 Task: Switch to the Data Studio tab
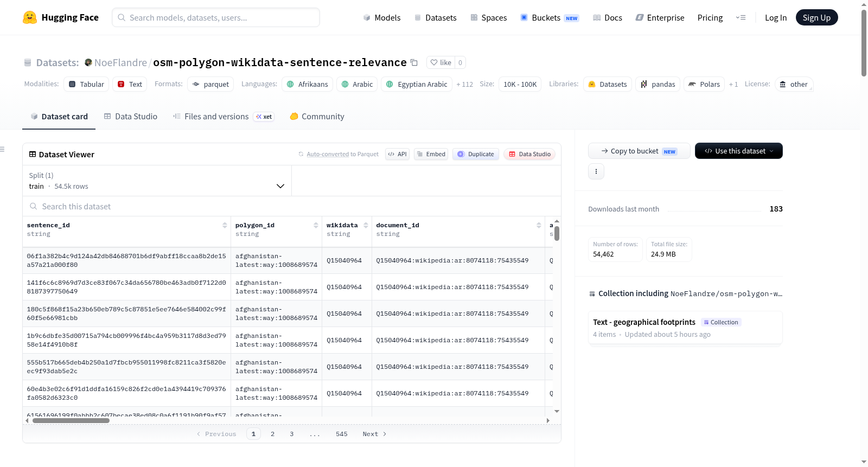coord(130,116)
